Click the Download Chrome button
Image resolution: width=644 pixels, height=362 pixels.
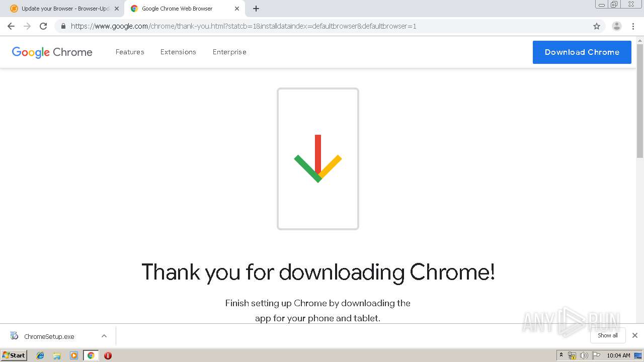[x=582, y=52]
